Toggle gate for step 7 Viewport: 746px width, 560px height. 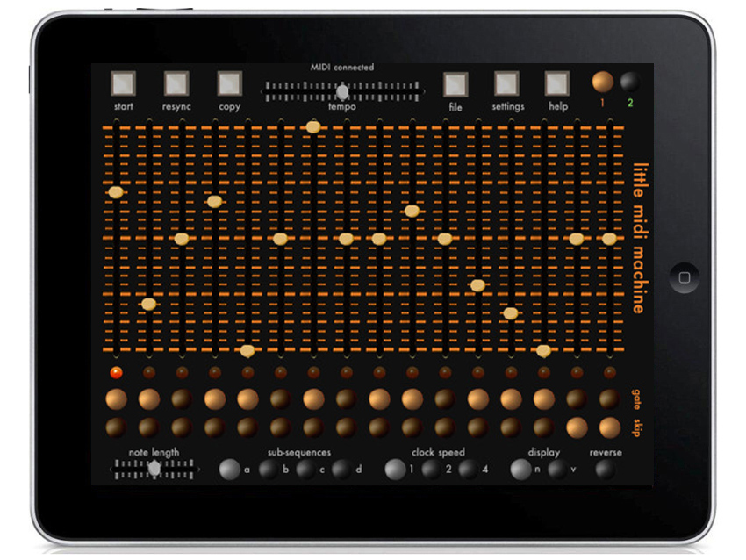[x=313, y=399]
